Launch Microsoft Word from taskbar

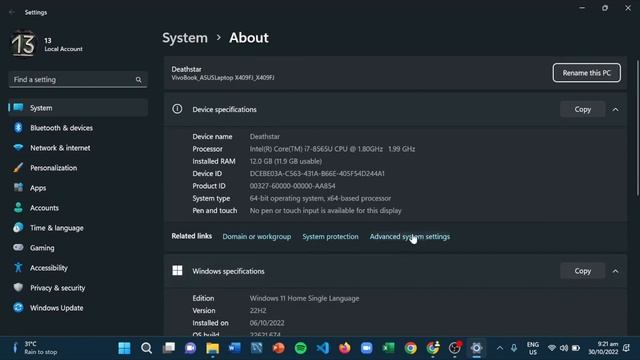235,348
